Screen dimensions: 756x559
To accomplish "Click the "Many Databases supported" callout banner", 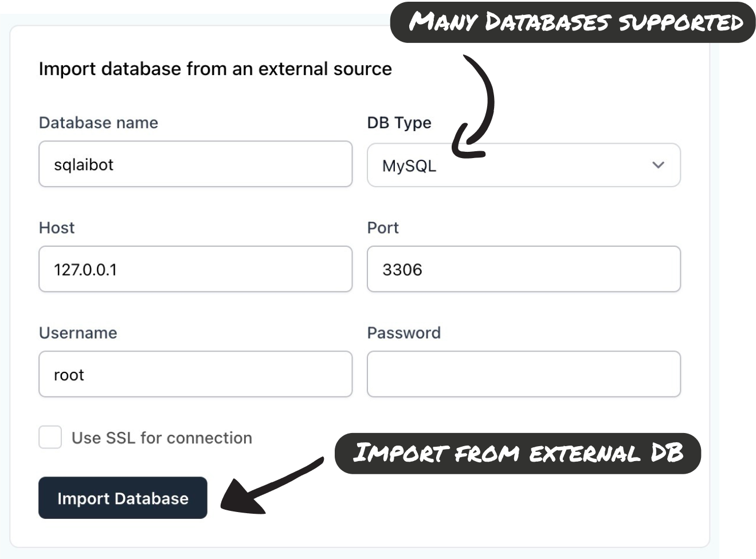I will [575, 23].
